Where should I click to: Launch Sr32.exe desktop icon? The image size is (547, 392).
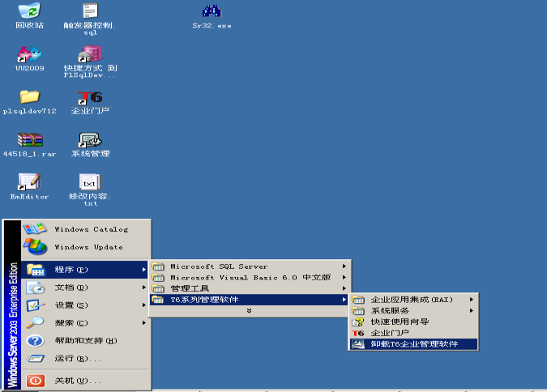pyautogui.click(x=212, y=11)
